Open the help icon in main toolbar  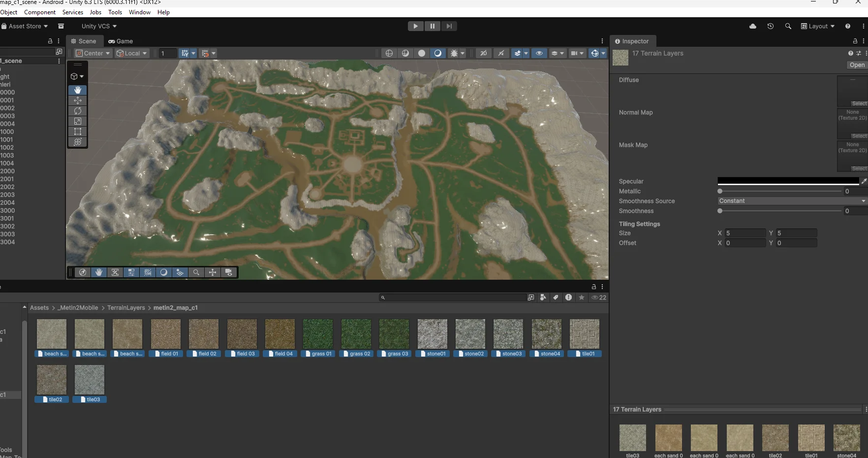[848, 26]
